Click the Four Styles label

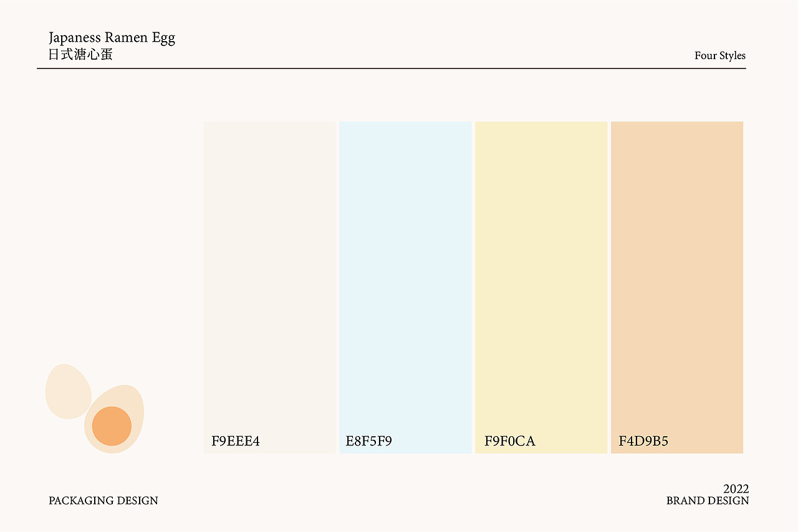click(720, 55)
